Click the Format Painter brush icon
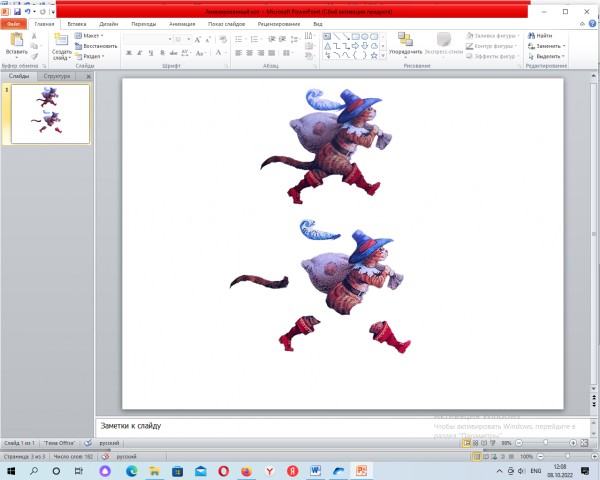The height and width of the screenshot is (480, 600). [34, 56]
